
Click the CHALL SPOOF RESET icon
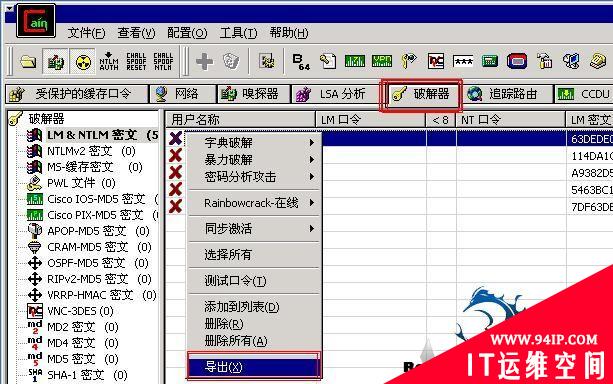click(x=136, y=61)
